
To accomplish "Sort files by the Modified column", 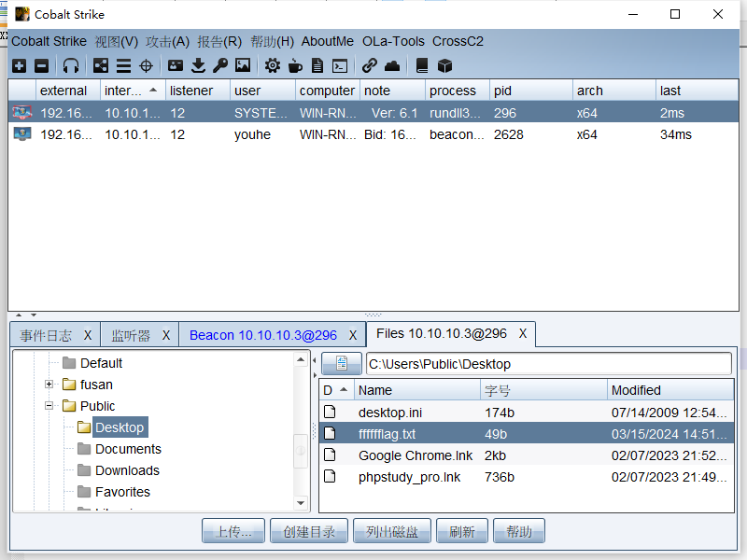I will click(x=670, y=390).
